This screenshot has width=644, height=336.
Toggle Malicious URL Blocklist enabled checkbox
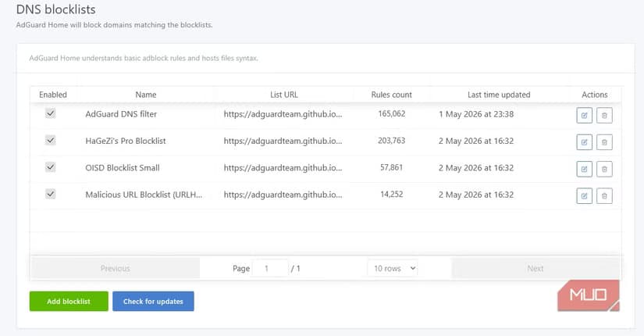[x=50, y=194]
